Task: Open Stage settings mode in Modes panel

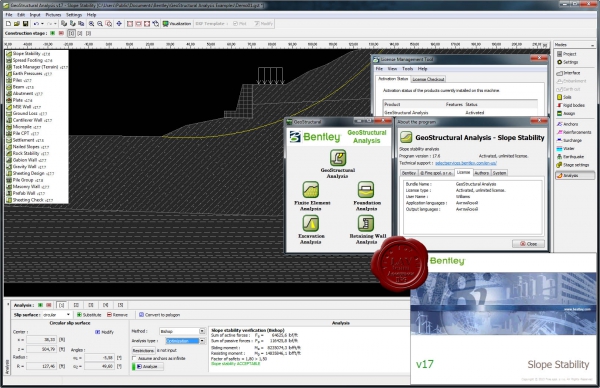Action: pos(573,165)
